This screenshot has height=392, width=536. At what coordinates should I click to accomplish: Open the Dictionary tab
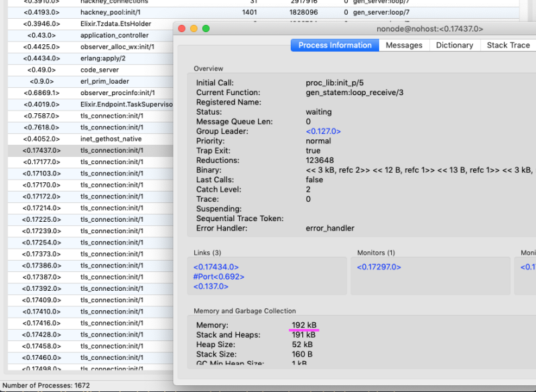(454, 45)
